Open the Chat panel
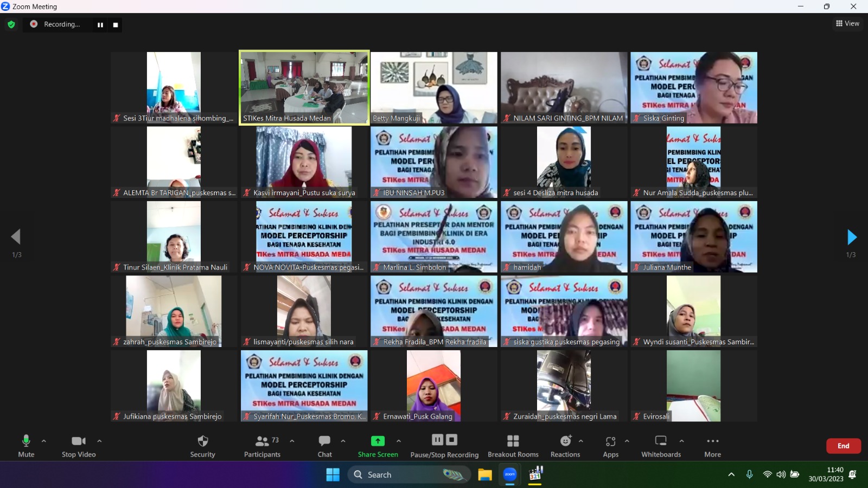This screenshot has width=868, height=488. [324, 446]
